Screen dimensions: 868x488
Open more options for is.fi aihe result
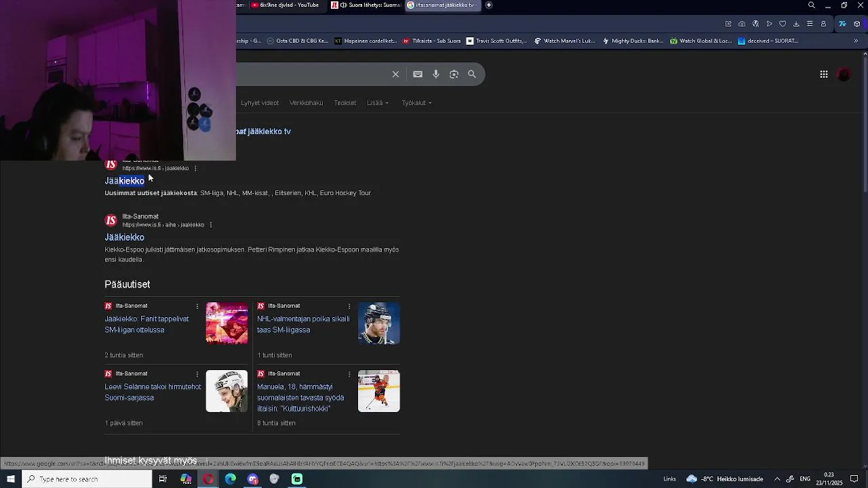[210, 225]
